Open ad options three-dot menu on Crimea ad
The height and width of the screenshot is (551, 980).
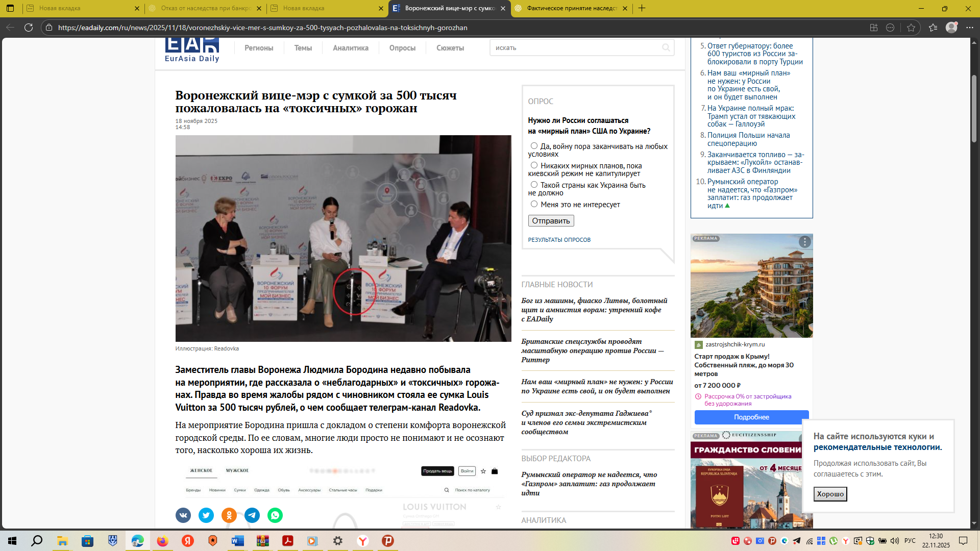(804, 242)
